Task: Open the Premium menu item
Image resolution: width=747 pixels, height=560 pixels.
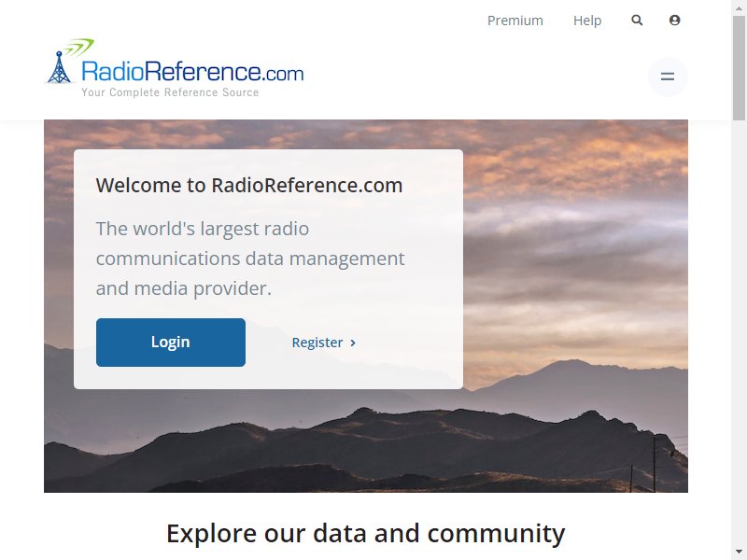Action: click(515, 21)
